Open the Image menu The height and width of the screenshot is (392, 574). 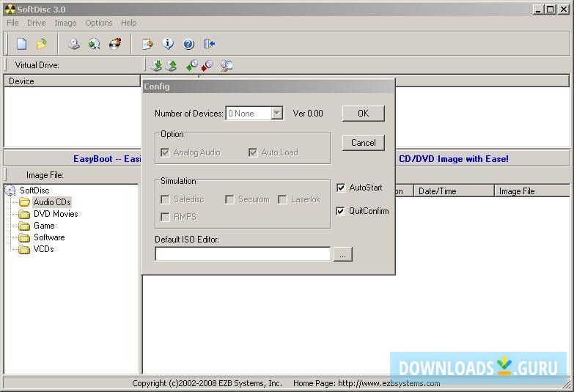pyautogui.click(x=65, y=23)
